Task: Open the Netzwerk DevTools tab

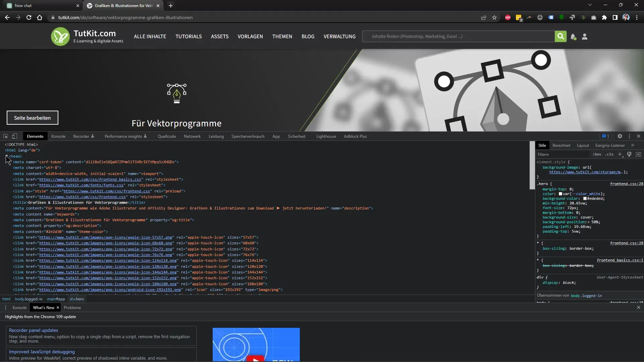Action: point(192,136)
